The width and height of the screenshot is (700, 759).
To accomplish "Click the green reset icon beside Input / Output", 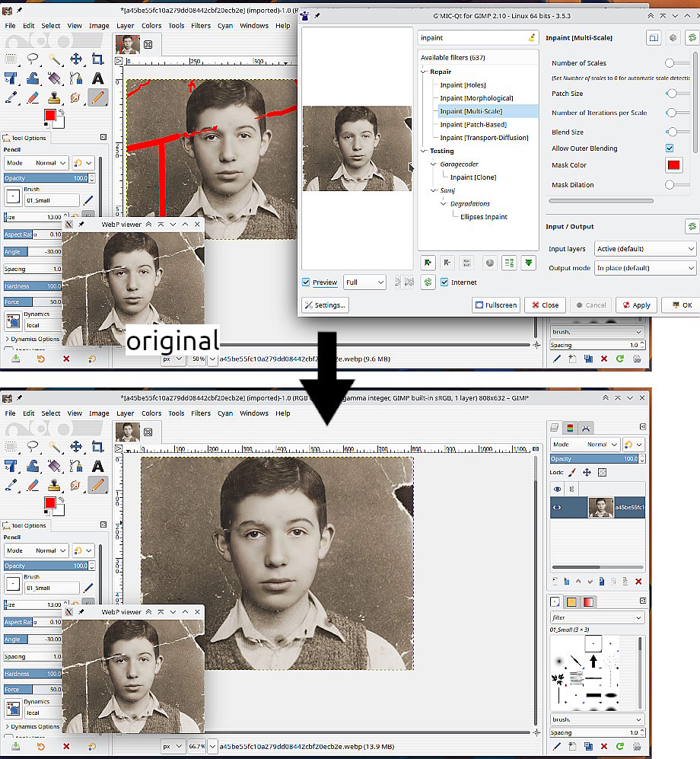I will [691, 226].
